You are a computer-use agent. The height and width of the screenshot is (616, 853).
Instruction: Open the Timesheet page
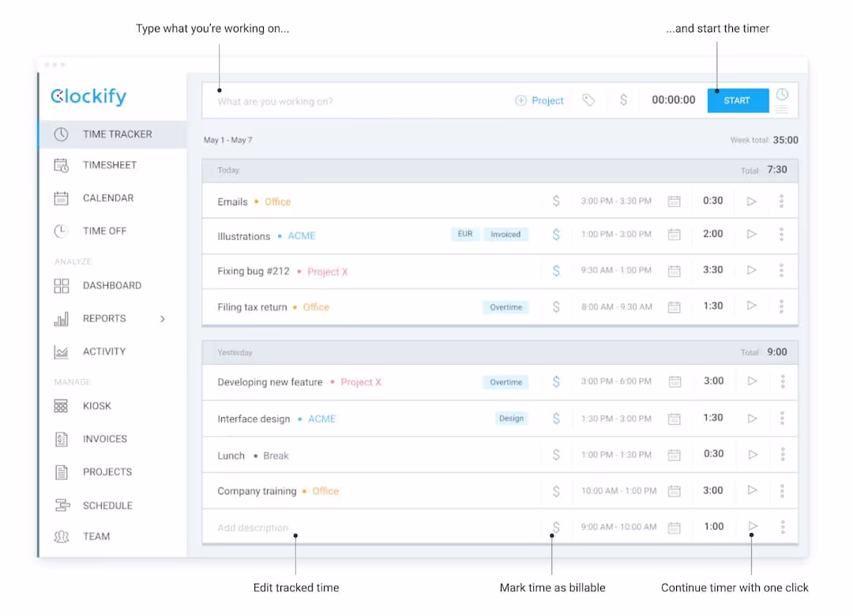tap(111, 165)
